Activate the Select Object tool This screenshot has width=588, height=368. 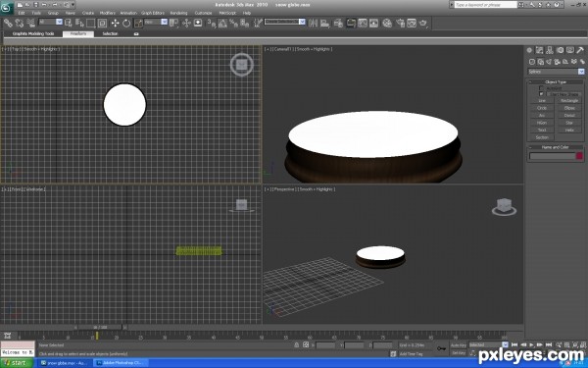tap(69, 23)
